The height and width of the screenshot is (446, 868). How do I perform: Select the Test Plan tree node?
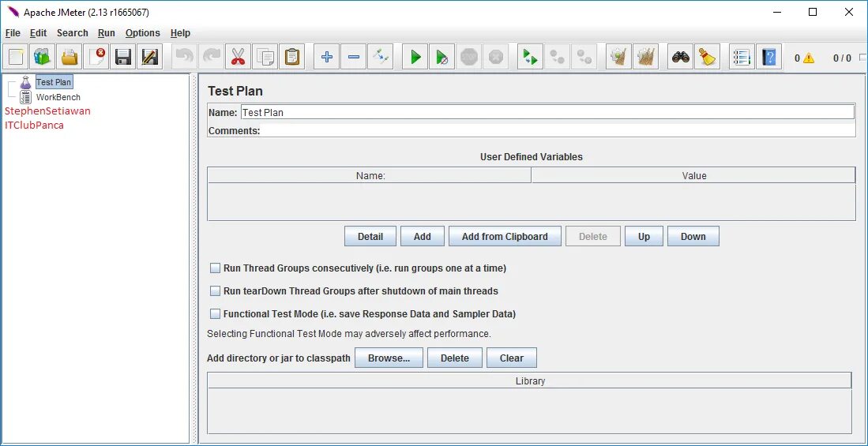pos(54,82)
